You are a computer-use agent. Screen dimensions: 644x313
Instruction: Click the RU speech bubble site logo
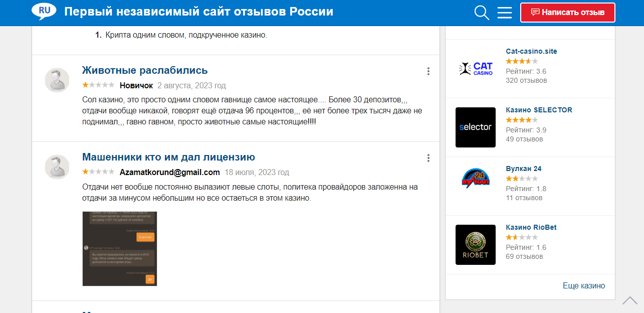44,12
